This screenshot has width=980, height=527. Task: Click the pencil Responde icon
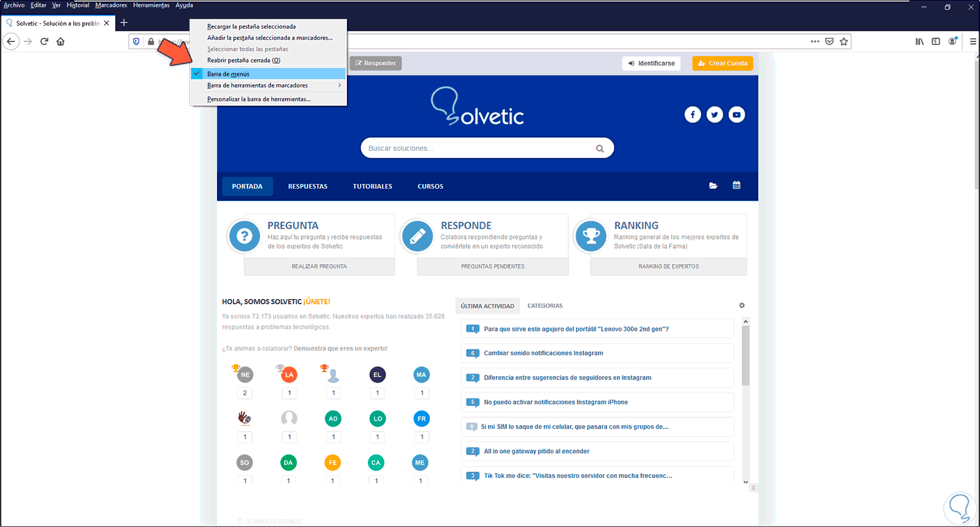coord(418,236)
